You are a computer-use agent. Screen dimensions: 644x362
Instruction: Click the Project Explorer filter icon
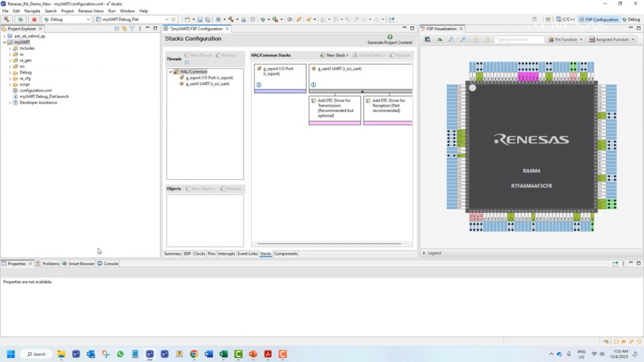point(132,29)
